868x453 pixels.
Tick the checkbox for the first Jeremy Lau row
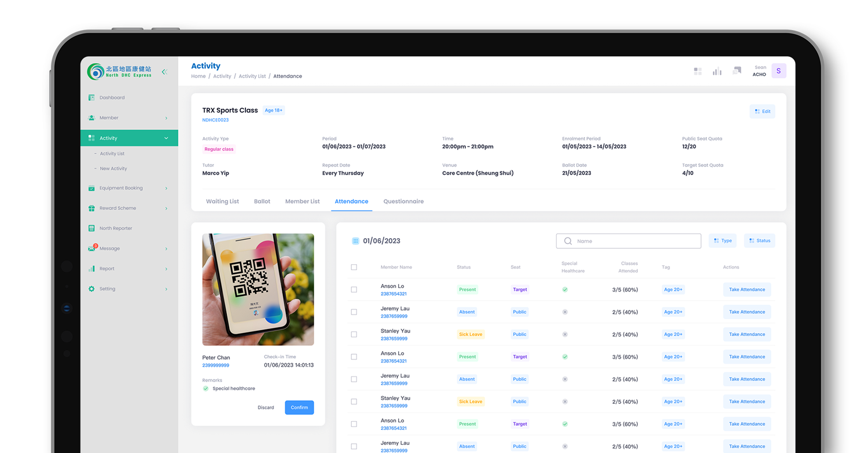pos(354,312)
